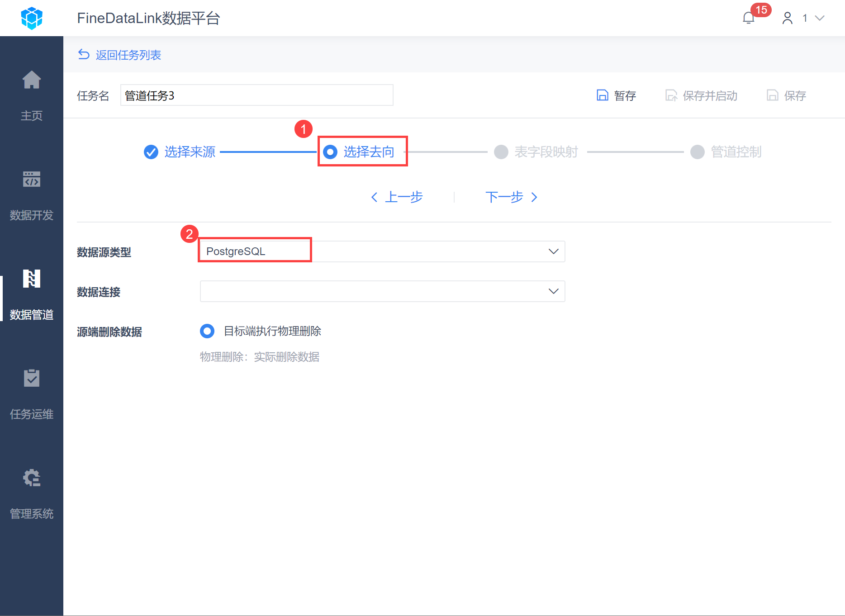Select the 表字段映射 step
The image size is (845, 616).
(x=536, y=152)
